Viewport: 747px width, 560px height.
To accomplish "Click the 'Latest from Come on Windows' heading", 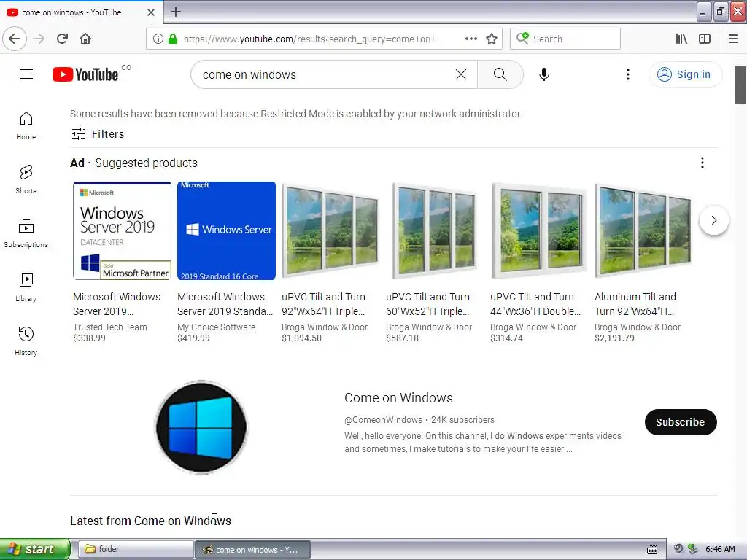I will (150, 521).
